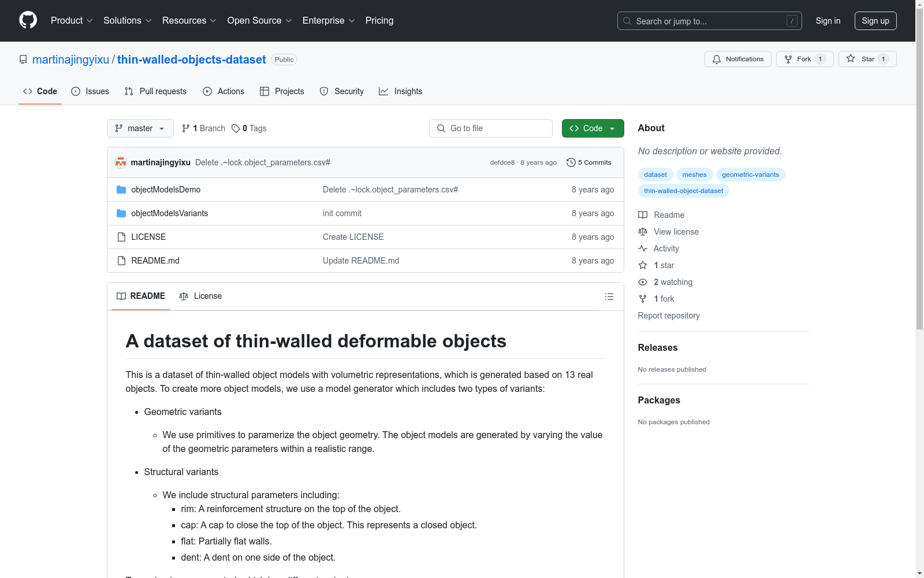Screen dimensions: 924x578
Task: Click the Pull requests tab icon
Action: [x=129, y=91]
